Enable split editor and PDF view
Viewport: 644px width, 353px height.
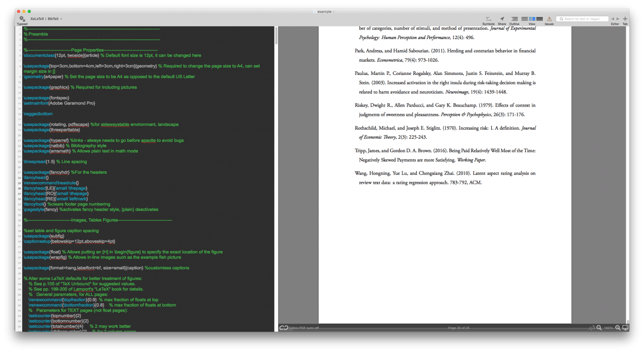tap(532, 19)
